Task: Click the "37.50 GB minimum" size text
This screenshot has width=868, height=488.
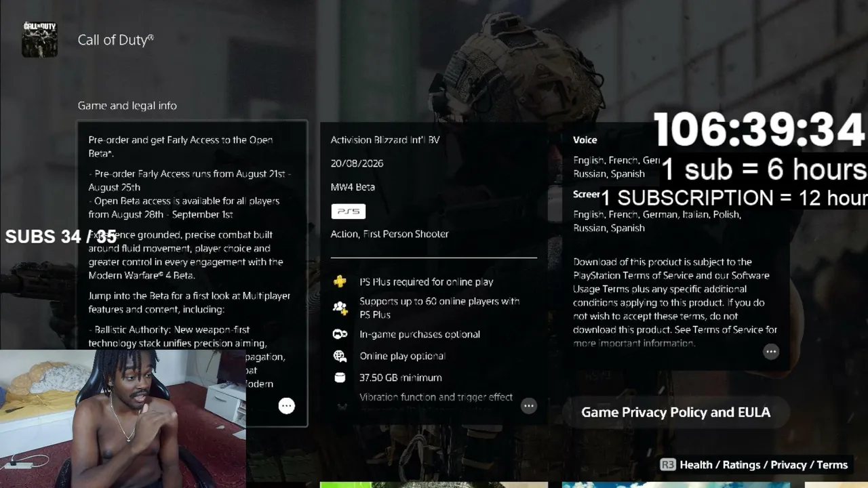Action: click(x=401, y=378)
